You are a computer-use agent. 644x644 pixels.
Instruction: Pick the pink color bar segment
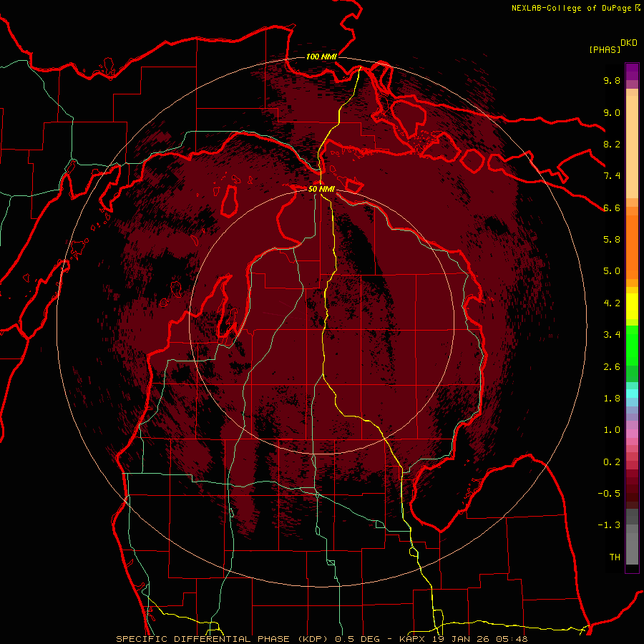click(632, 434)
